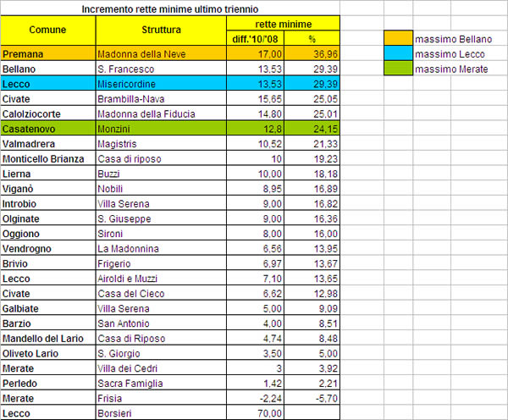
Task: Select the 70,00 difference cell
Action: click(x=256, y=412)
